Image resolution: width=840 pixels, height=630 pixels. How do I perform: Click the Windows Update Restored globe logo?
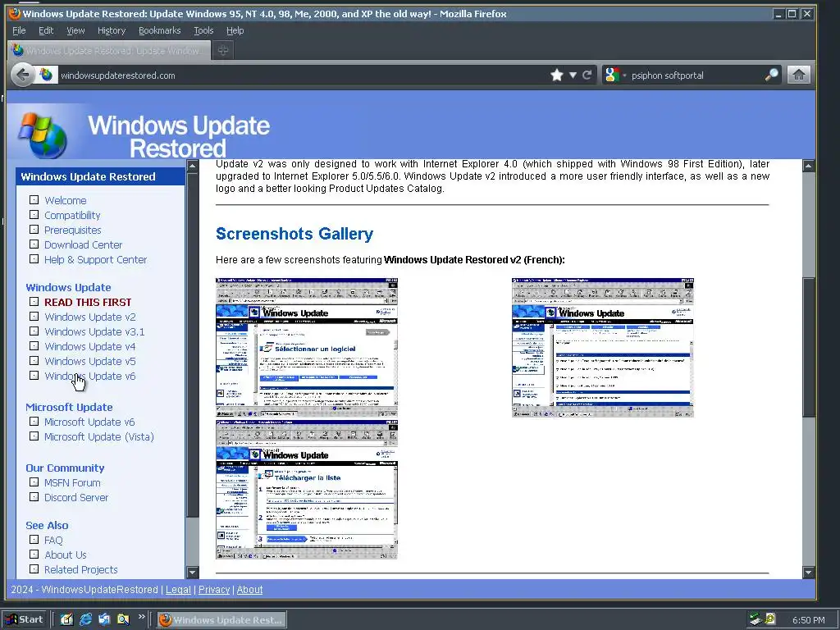click(43, 134)
